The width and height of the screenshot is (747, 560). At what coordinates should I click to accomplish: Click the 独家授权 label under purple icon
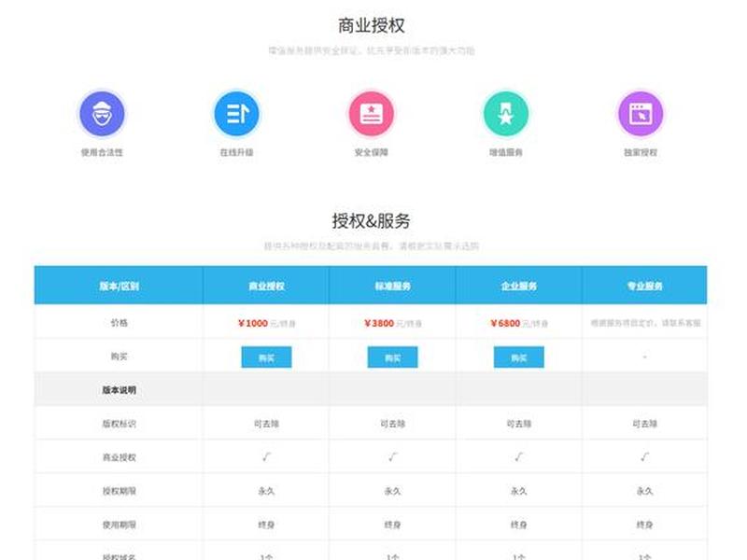641,152
